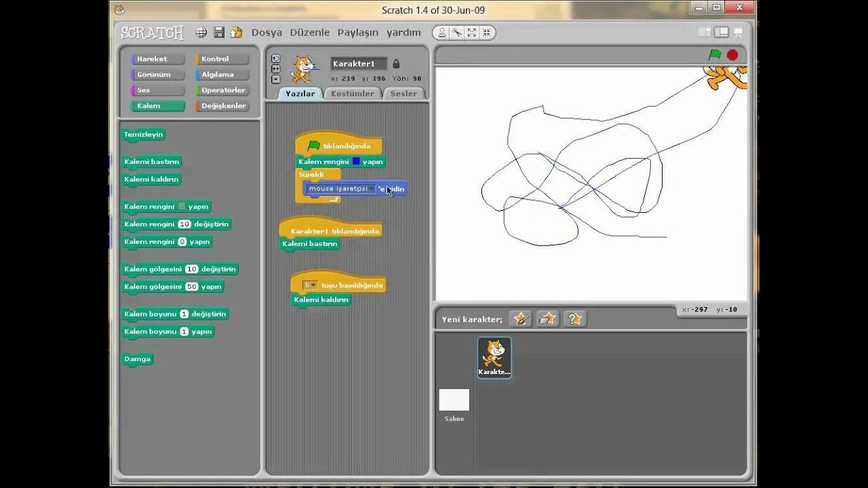
Task: Stop all scripts with the red stop sign
Action: 732,55
